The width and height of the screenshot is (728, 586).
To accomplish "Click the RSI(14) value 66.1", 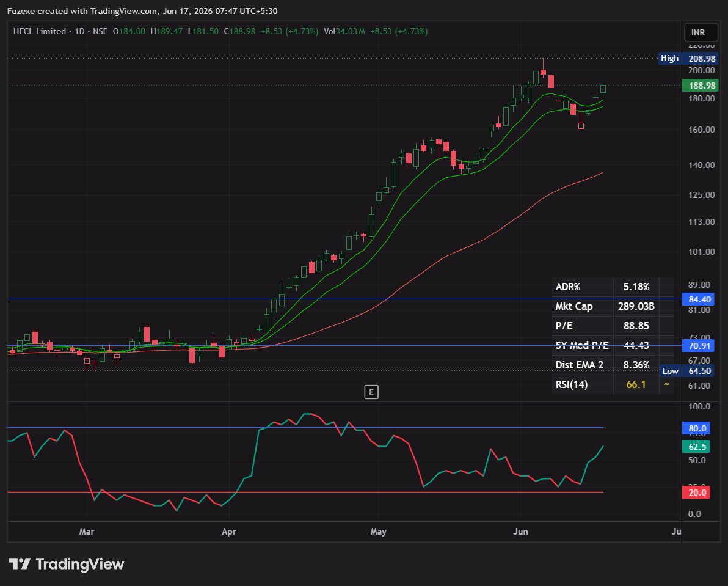I will click(636, 384).
